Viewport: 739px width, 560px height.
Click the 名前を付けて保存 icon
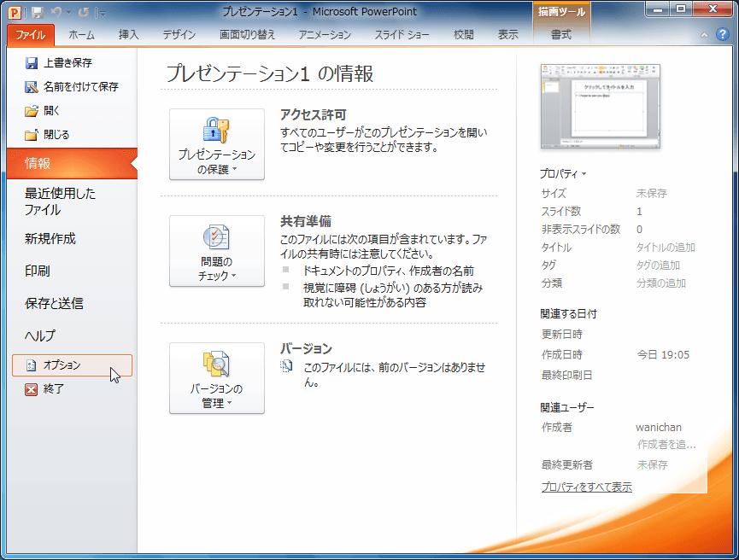31,87
